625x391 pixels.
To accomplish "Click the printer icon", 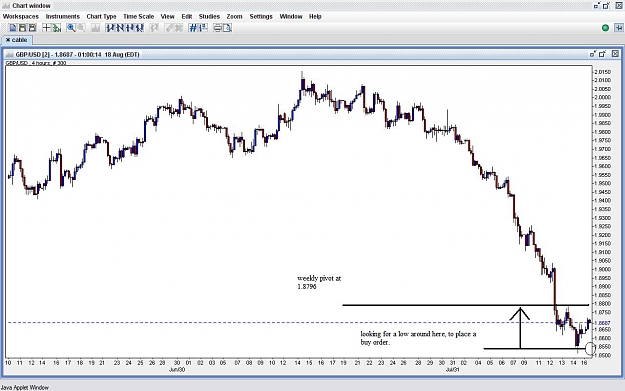I will coord(218,28).
